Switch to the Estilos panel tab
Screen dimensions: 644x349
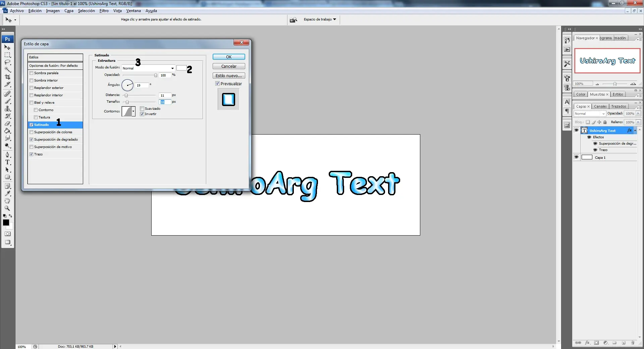618,94
